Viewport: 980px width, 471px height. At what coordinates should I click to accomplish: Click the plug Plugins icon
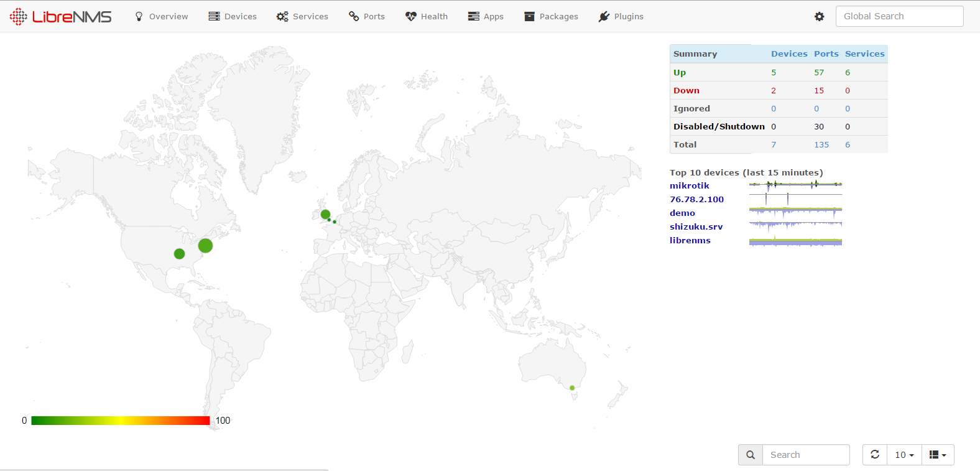click(x=604, y=16)
